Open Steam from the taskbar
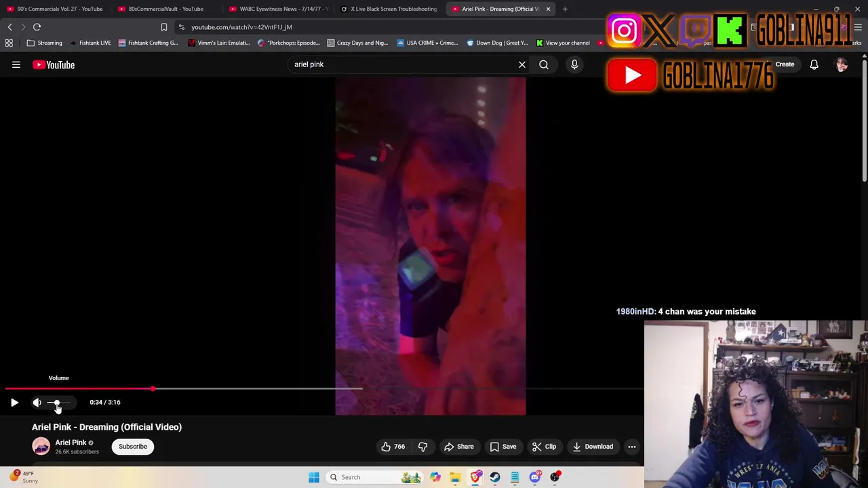Screen dimensions: 868x488 point(495,477)
